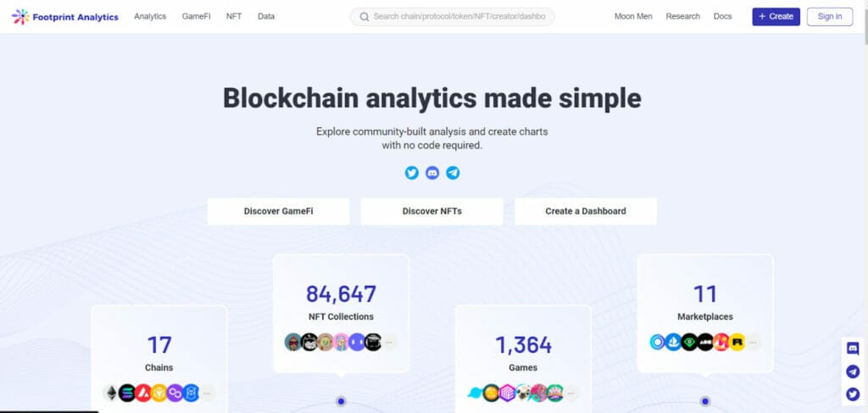Click the search chain/protocol input field
Image resolution: width=868 pixels, height=413 pixels.
(x=453, y=17)
